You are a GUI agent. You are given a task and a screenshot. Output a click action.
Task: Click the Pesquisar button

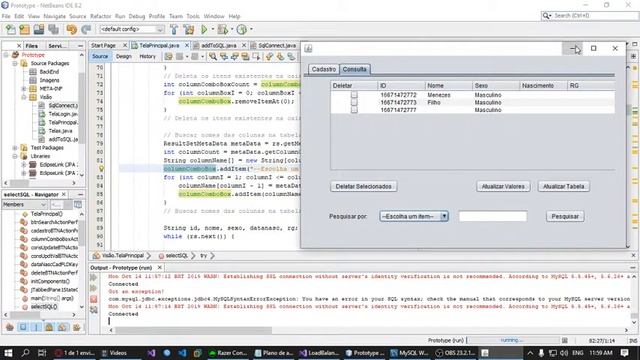point(565,216)
